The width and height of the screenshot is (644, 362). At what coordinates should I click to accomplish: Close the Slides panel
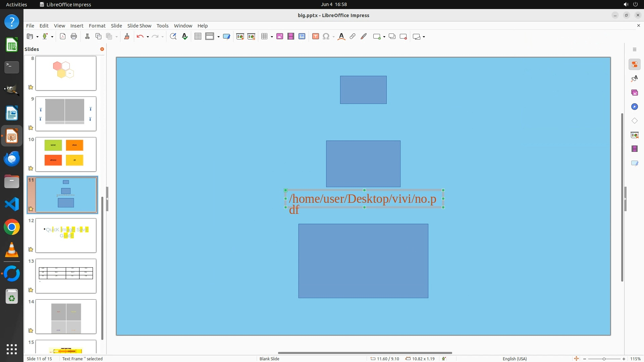[x=102, y=49]
